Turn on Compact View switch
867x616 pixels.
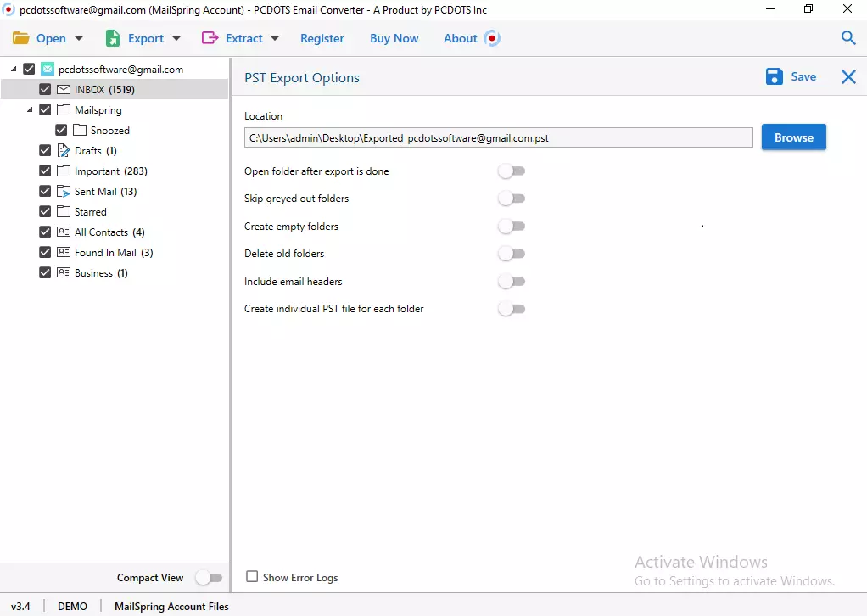209,578
